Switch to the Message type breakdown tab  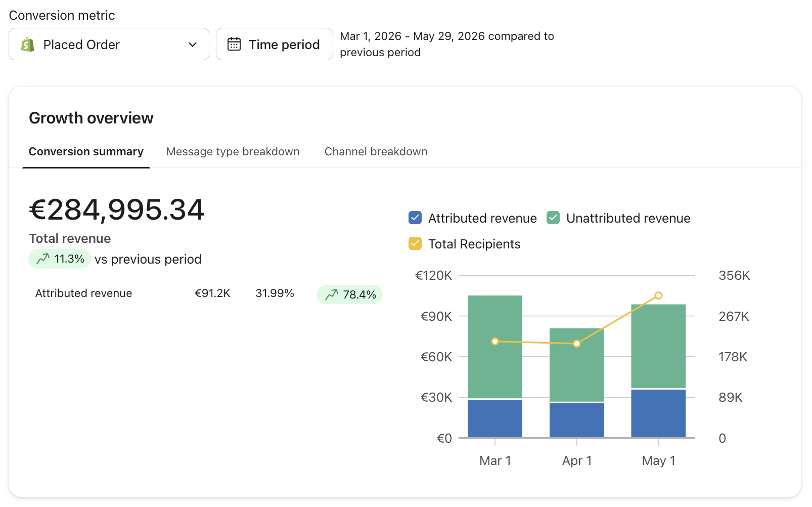click(233, 152)
